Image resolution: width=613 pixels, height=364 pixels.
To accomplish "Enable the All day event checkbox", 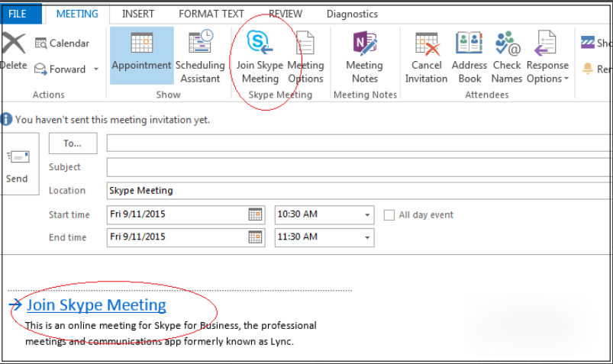I will click(x=389, y=215).
